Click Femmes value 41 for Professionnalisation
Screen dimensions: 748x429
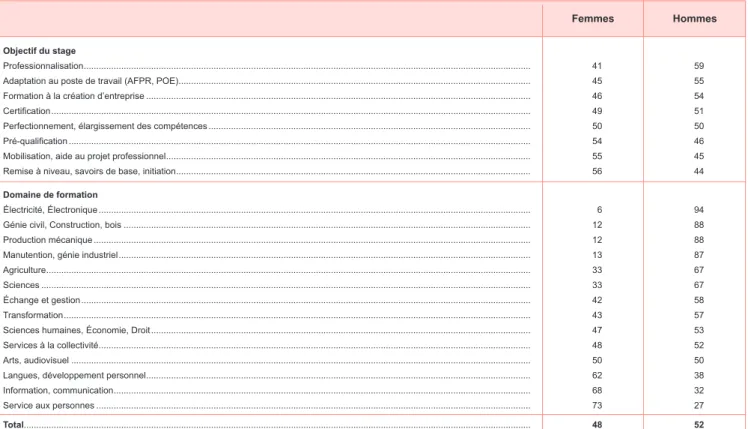(597, 66)
